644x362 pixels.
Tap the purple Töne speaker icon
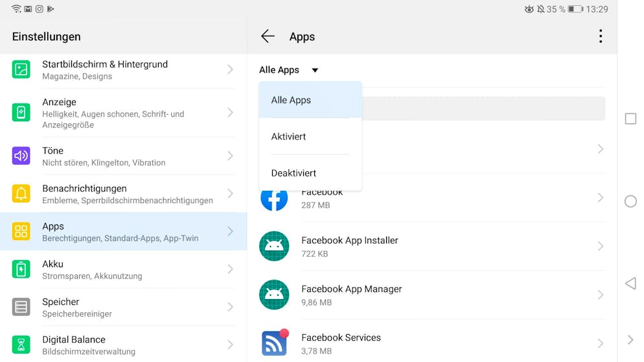click(x=21, y=156)
